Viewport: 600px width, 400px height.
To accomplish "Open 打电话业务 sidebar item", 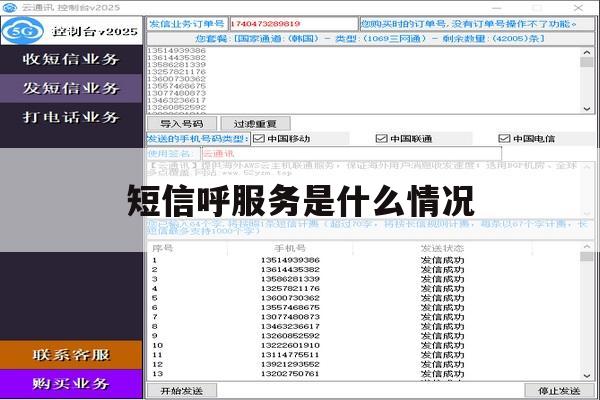I will click(71, 117).
